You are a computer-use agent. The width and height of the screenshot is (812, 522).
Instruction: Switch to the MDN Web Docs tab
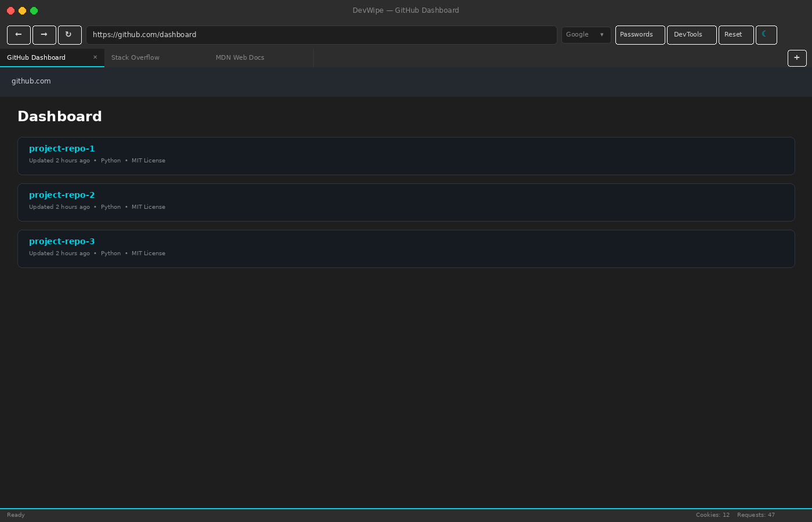pyautogui.click(x=240, y=57)
